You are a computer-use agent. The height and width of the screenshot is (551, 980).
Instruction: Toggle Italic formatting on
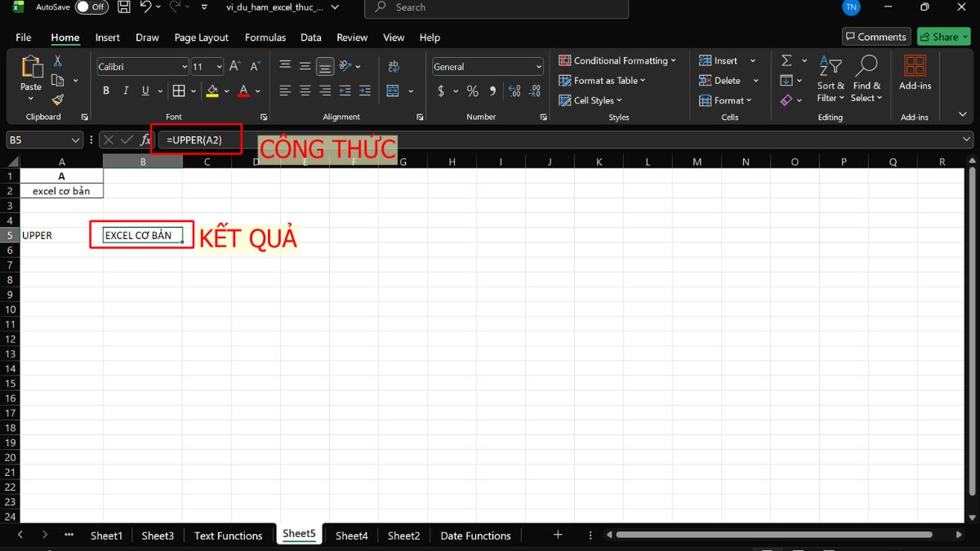(127, 91)
